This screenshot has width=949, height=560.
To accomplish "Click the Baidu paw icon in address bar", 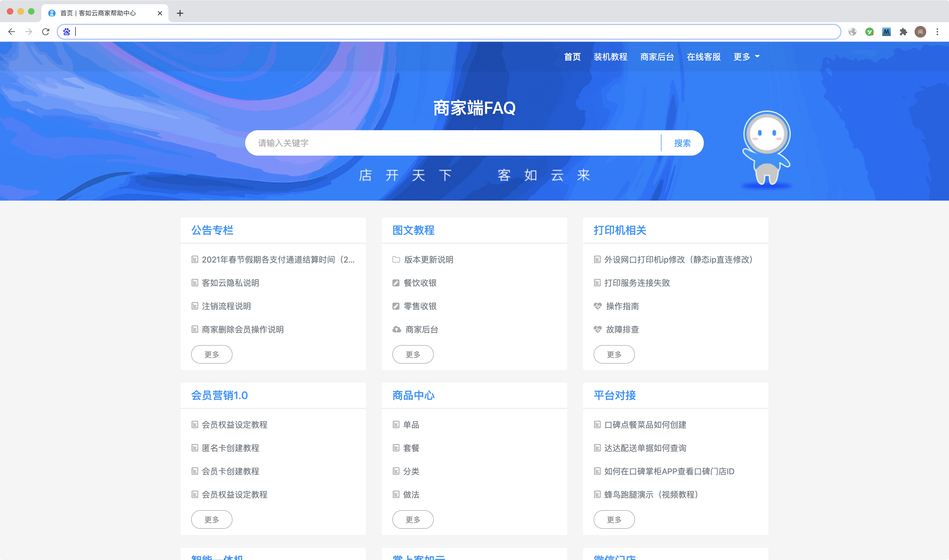I will (67, 32).
